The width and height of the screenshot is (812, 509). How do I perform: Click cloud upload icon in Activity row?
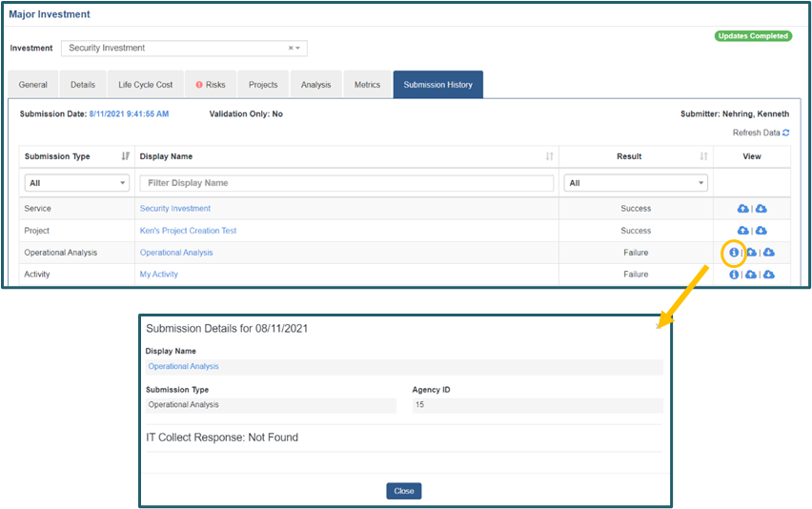click(751, 275)
